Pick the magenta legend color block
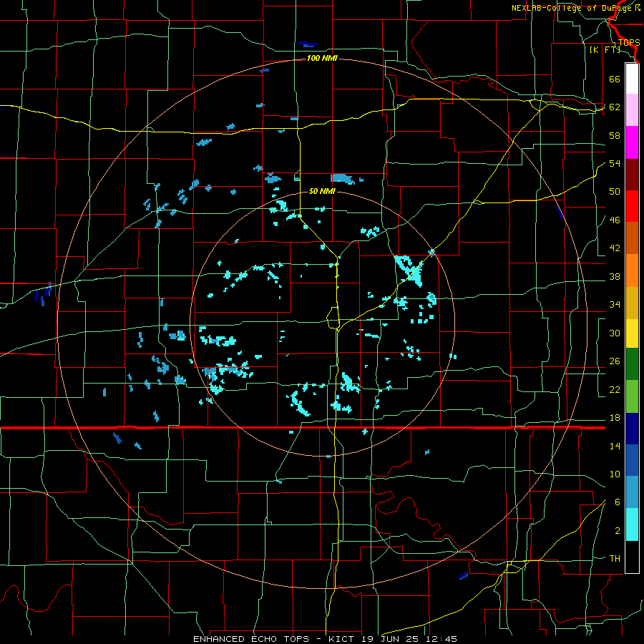The height and width of the screenshot is (644, 644). point(632,142)
